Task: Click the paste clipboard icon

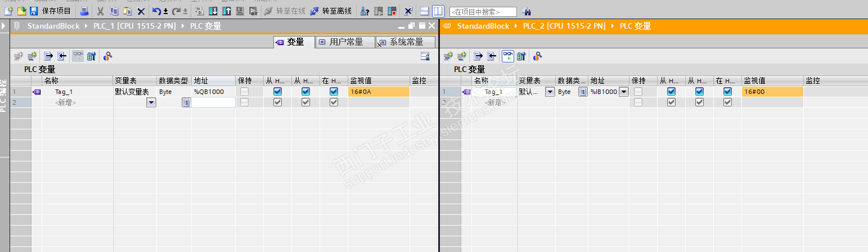Action: tap(128, 11)
